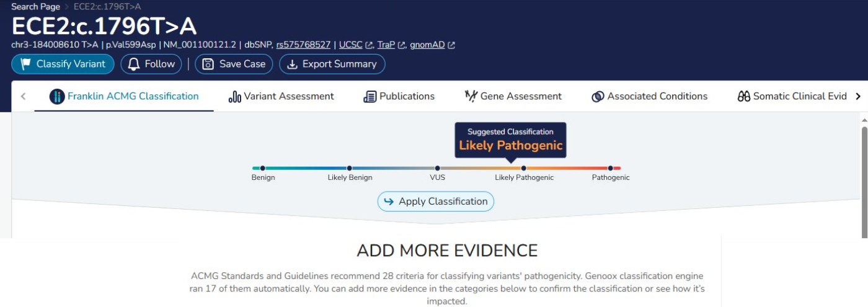Switch to the Publications tab
The width and height of the screenshot is (868, 307).
click(x=399, y=96)
